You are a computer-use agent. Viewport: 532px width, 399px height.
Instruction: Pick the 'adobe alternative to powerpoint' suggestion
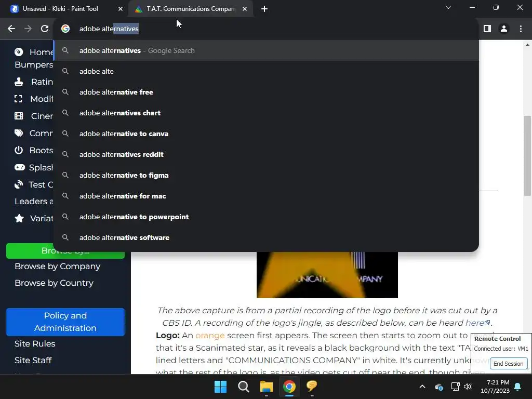[x=267, y=217]
